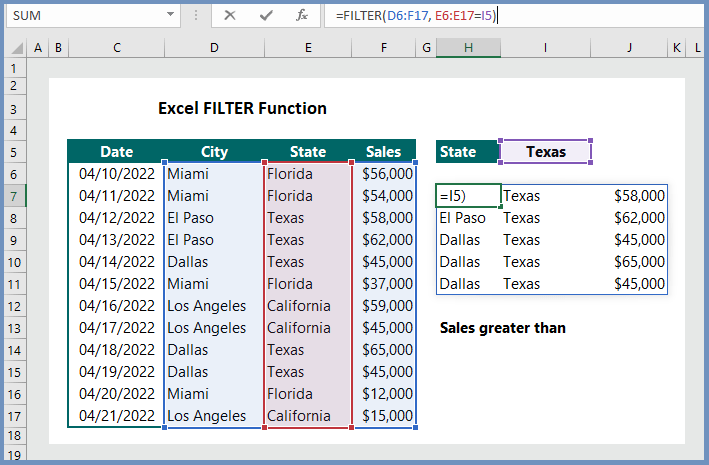709x465 pixels.
Task: Click the Excel FILTER Function title
Action: click(242, 109)
